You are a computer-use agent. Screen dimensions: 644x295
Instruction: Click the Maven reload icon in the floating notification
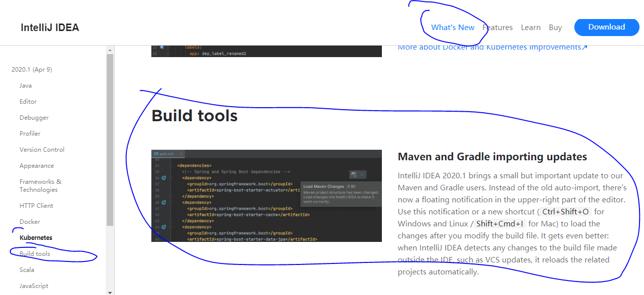(x=354, y=174)
